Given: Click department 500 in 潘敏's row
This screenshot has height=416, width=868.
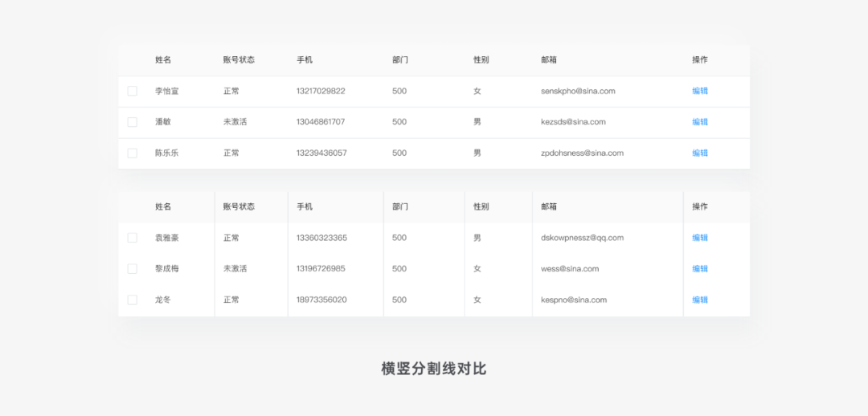Looking at the screenshot, I should [x=399, y=122].
